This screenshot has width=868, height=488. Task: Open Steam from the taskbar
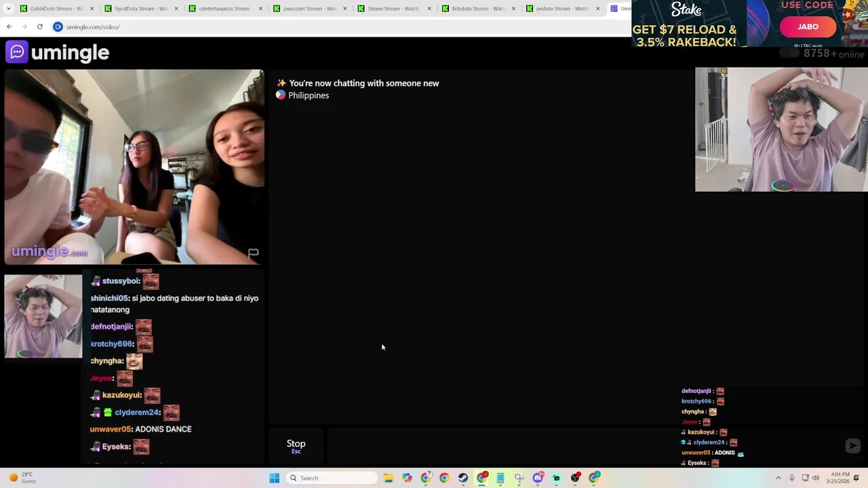click(462, 478)
